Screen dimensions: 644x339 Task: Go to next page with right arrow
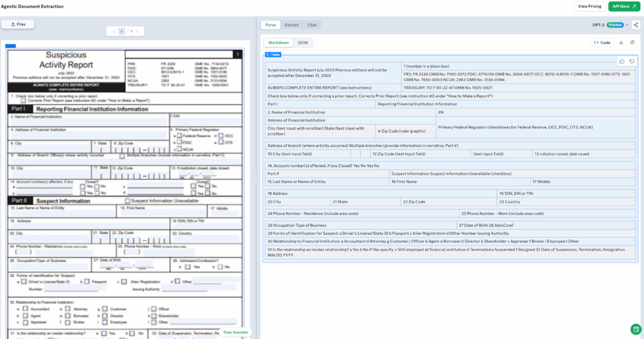(x=136, y=31)
